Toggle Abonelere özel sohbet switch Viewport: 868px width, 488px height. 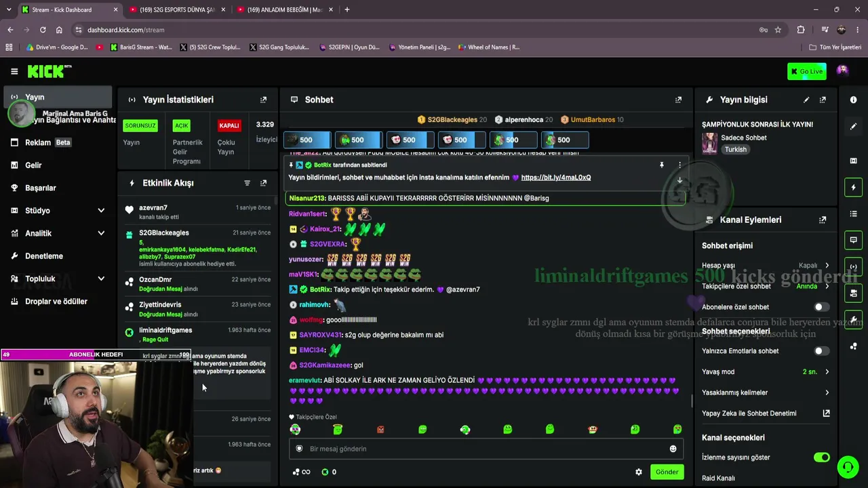(x=821, y=307)
